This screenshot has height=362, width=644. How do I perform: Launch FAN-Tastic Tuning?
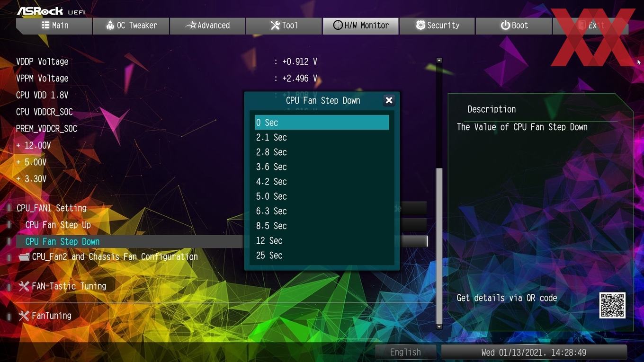click(69, 286)
